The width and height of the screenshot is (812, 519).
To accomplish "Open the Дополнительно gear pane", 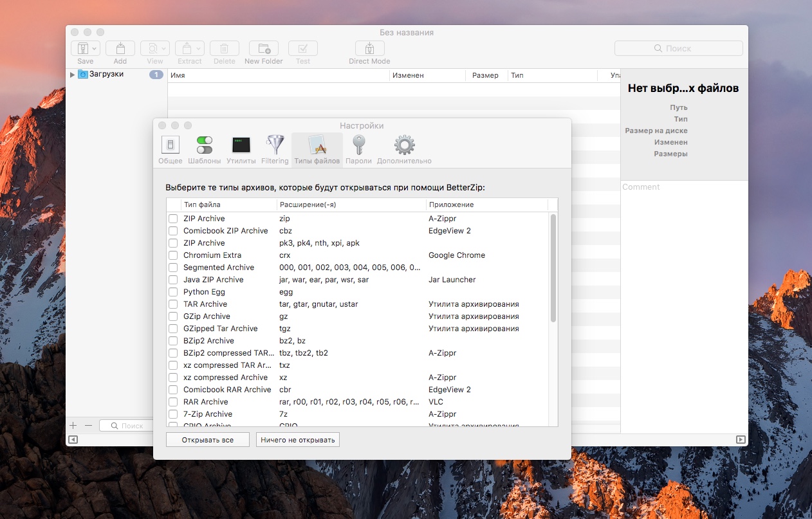I will pyautogui.click(x=404, y=145).
